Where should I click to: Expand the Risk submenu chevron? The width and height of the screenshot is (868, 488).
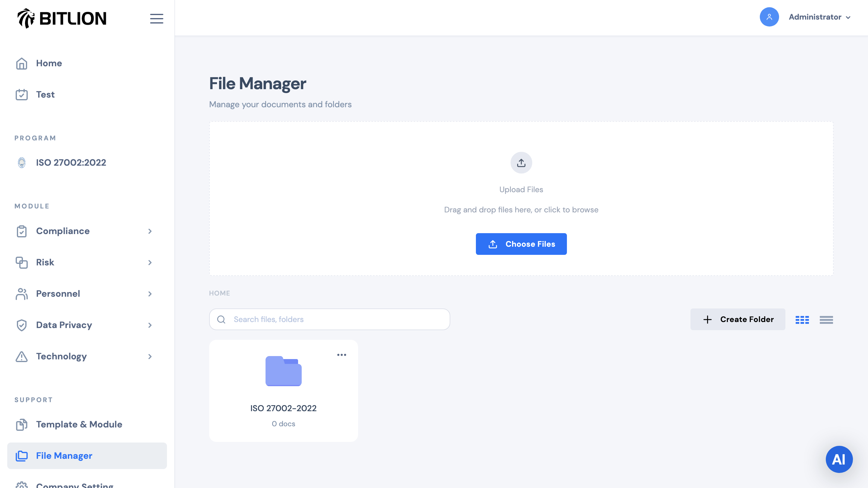point(150,262)
